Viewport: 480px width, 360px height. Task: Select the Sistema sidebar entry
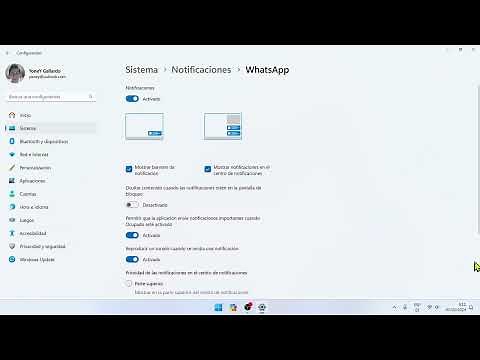pyautogui.click(x=50, y=128)
